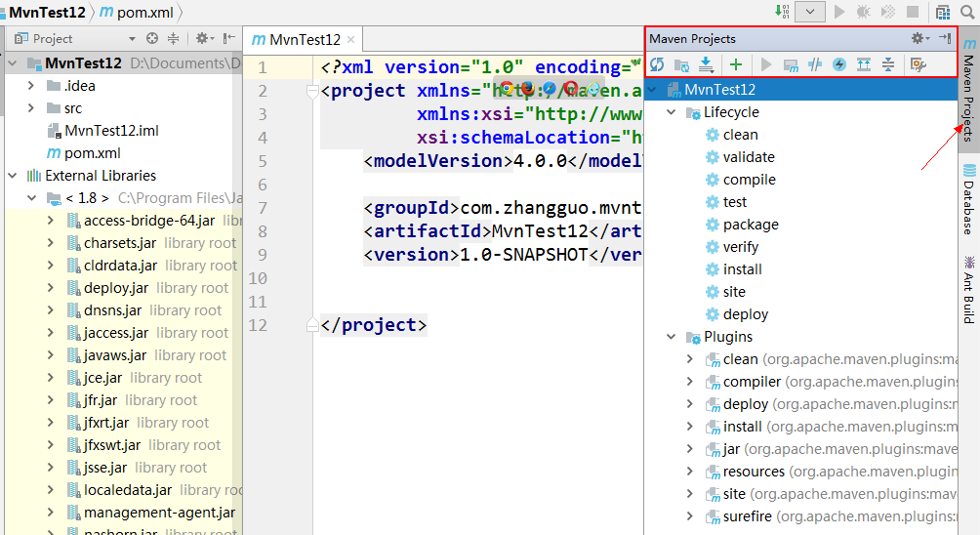The image size is (980, 535).
Task: Execute Maven goal icon
Action: pyautogui.click(x=791, y=64)
